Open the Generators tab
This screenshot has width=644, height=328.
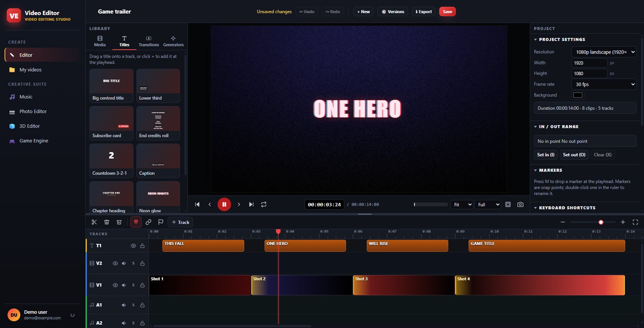(173, 41)
